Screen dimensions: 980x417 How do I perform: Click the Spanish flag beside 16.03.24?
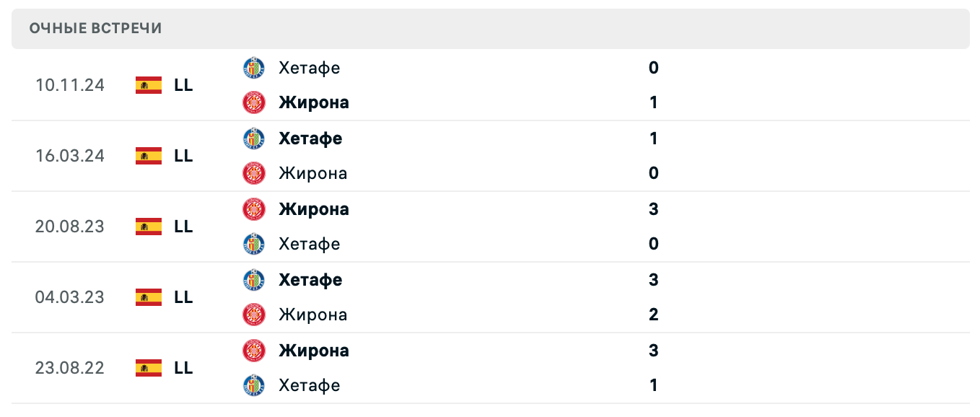(147, 156)
